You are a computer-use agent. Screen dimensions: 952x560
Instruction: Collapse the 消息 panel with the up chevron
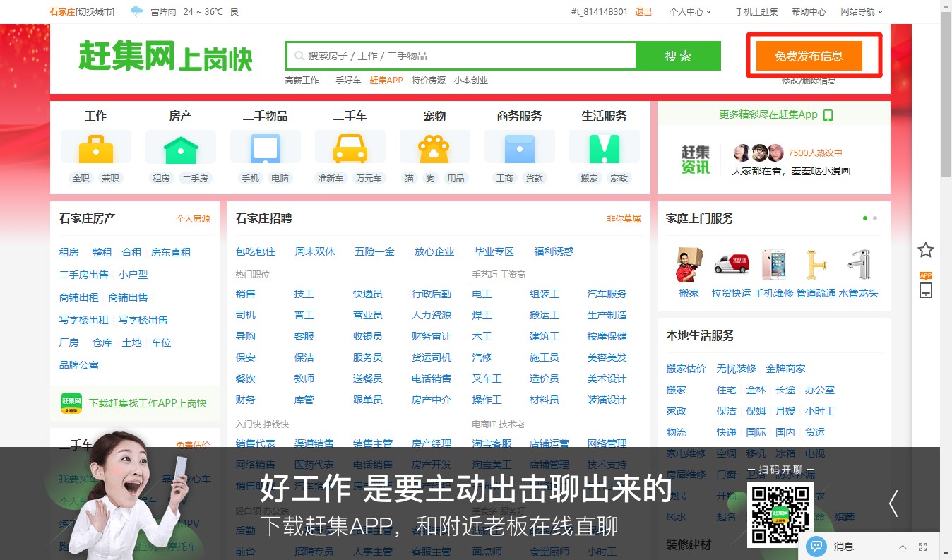coord(903,547)
